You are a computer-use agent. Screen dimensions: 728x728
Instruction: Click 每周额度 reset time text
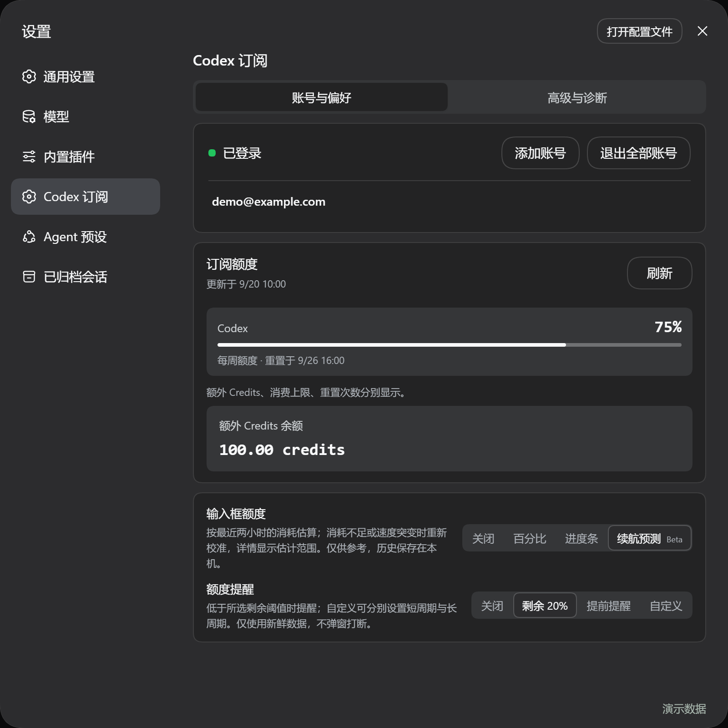click(x=281, y=360)
